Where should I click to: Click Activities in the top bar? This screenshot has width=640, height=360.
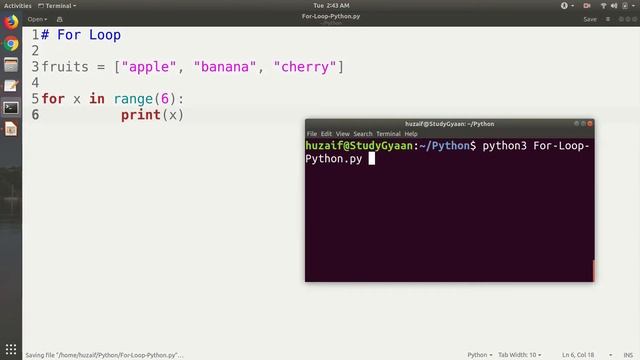click(18, 6)
